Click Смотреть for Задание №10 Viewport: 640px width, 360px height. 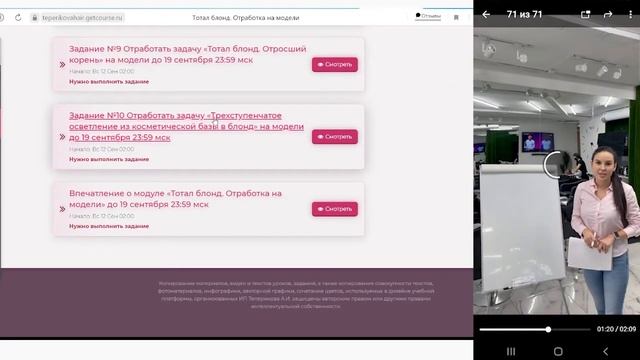[335, 137]
